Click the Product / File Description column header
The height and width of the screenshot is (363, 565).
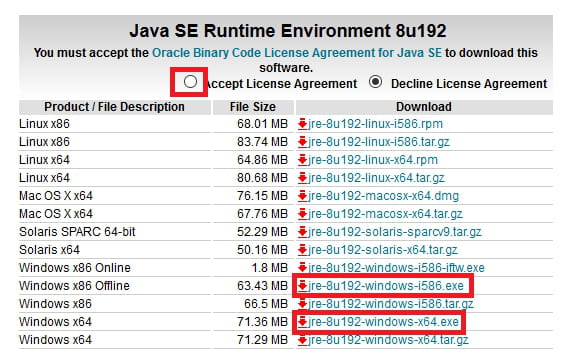click(115, 107)
